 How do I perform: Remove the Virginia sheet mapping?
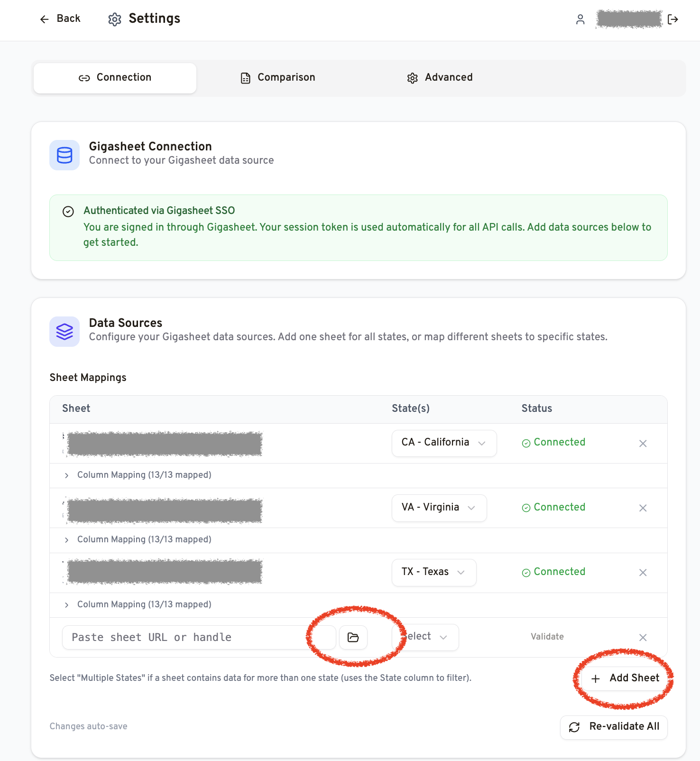[643, 508]
